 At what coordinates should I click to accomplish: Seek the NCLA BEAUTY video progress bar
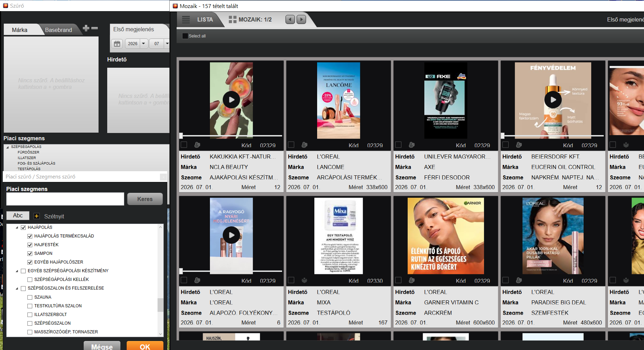(231, 135)
